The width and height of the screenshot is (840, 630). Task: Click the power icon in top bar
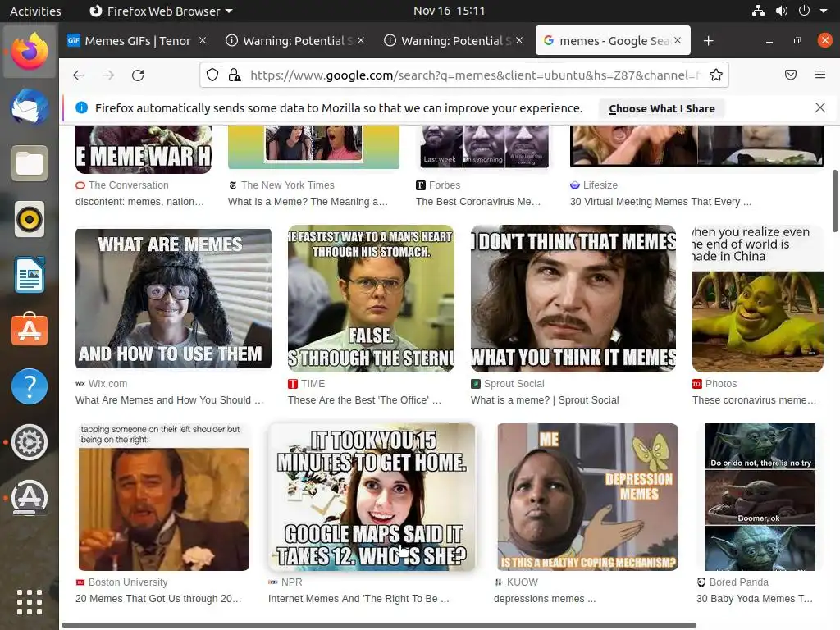pos(804,11)
